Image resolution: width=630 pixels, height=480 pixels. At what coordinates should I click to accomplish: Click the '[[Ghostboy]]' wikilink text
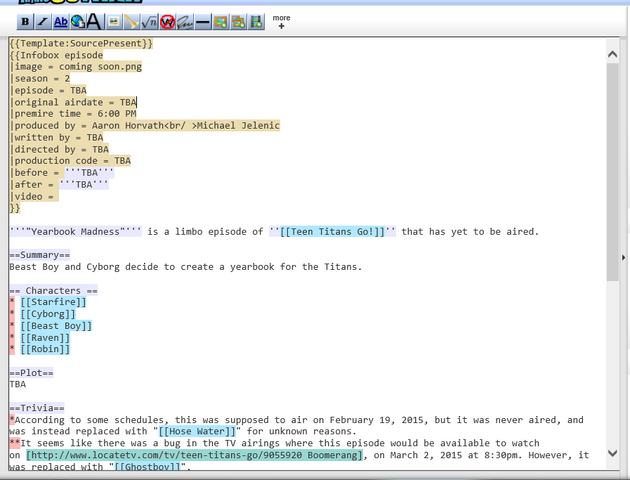tap(147, 466)
